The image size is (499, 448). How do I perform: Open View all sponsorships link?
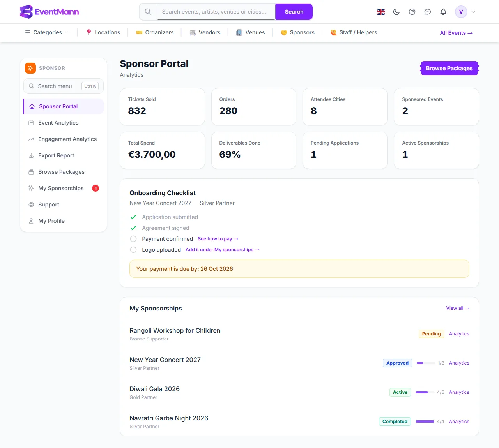point(458,308)
